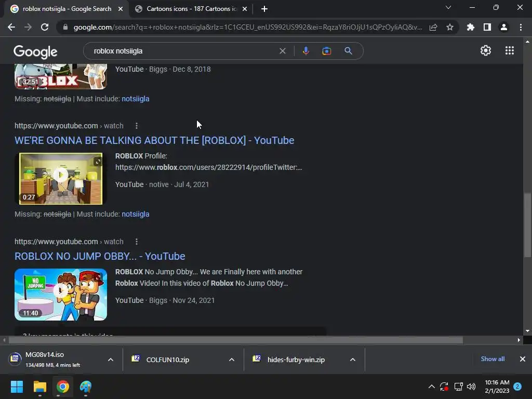532x399 pixels.
Task: Switch to the roblox notsiigla Google Search tab
Action: [x=67, y=9]
